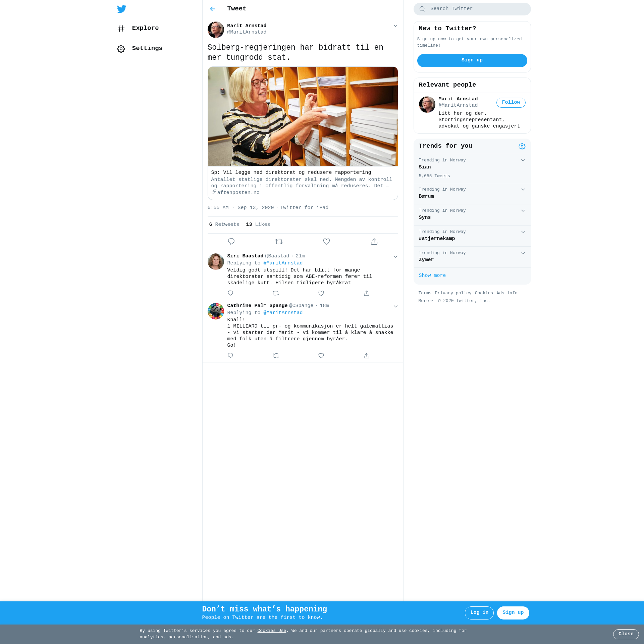Click the Twitter bird logo
Viewport: 644px width, 644px height.
pyautogui.click(x=122, y=9)
